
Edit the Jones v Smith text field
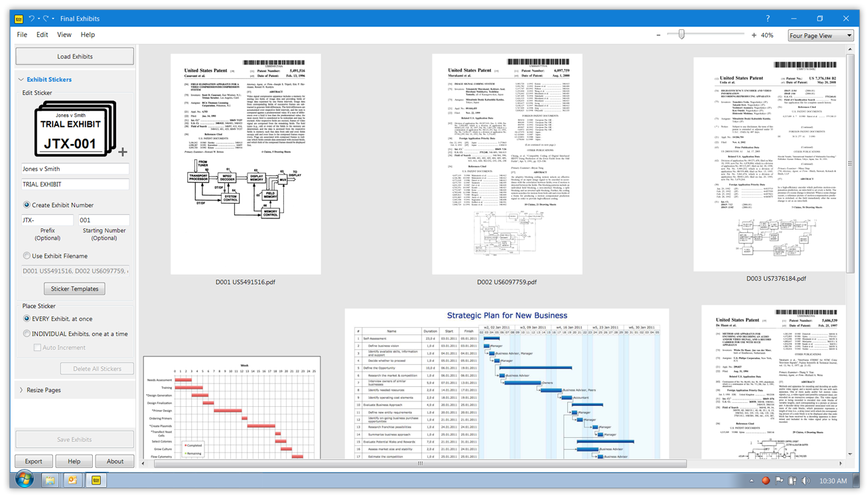[x=76, y=169]
